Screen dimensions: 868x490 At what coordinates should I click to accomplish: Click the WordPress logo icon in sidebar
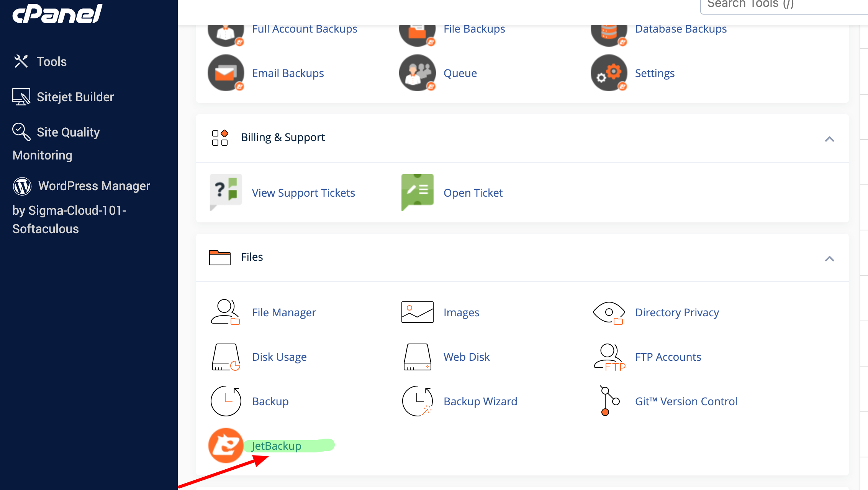(22, 186)
